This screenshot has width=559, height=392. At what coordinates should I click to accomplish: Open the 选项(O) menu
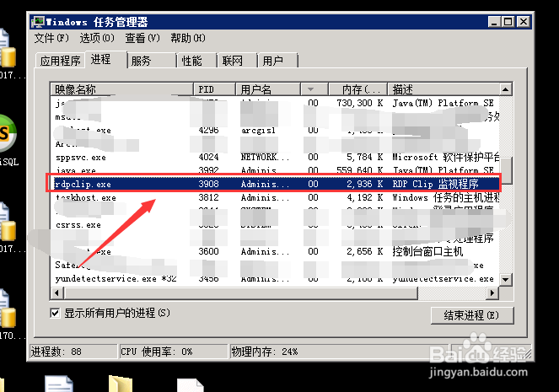pyautogui.click(x=97, y=38)
